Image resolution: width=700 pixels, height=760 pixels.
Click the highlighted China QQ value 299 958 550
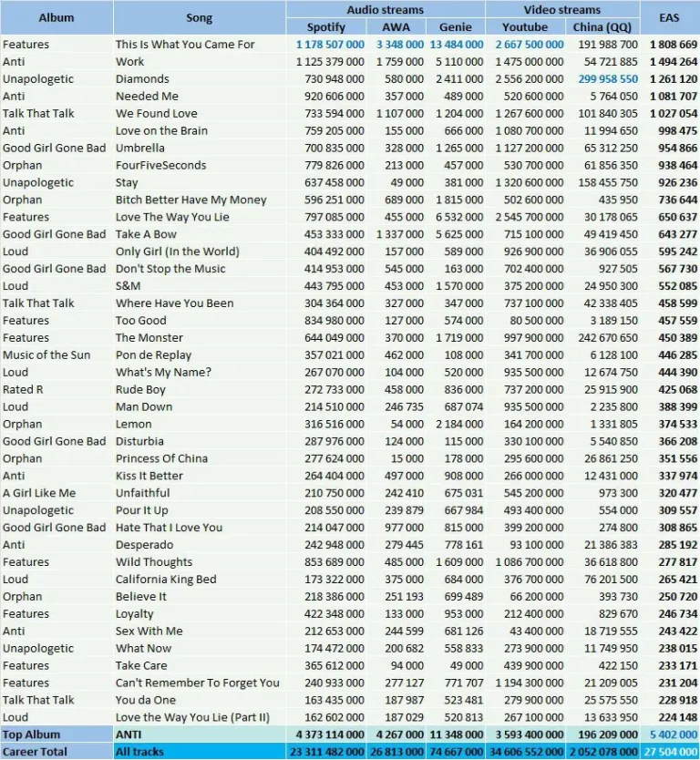point(607,78)
